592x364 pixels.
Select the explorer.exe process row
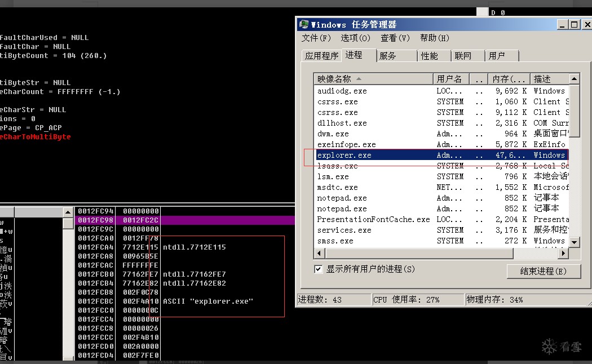(x=441, y=155)
